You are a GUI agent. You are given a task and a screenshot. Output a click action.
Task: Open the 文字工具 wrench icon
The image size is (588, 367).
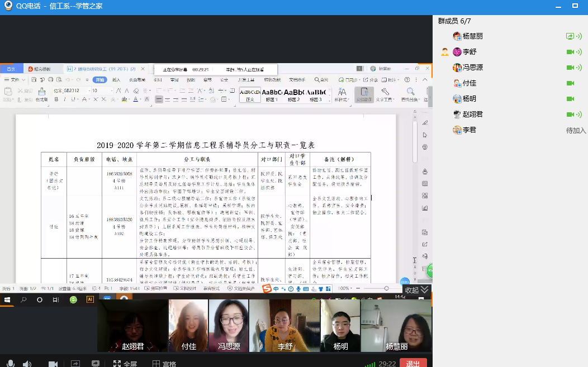click(x=385, y=92)
